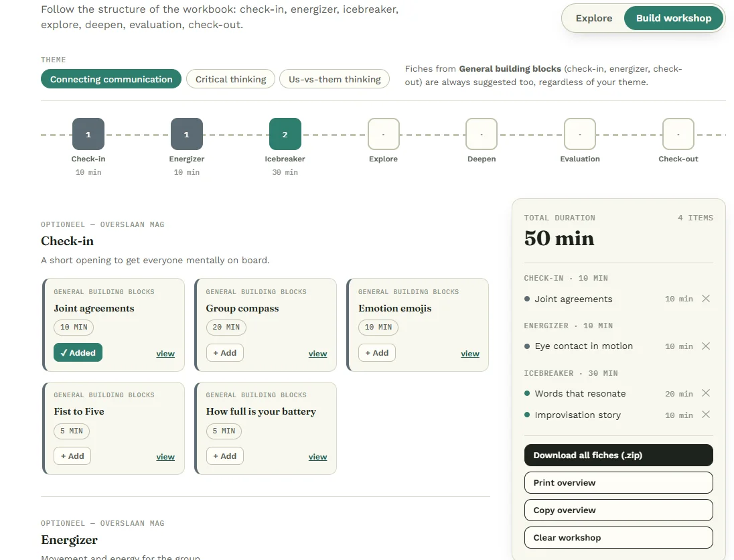
Task: Click the '20 MIN' badge on Group compass
Action: point(226,327)
